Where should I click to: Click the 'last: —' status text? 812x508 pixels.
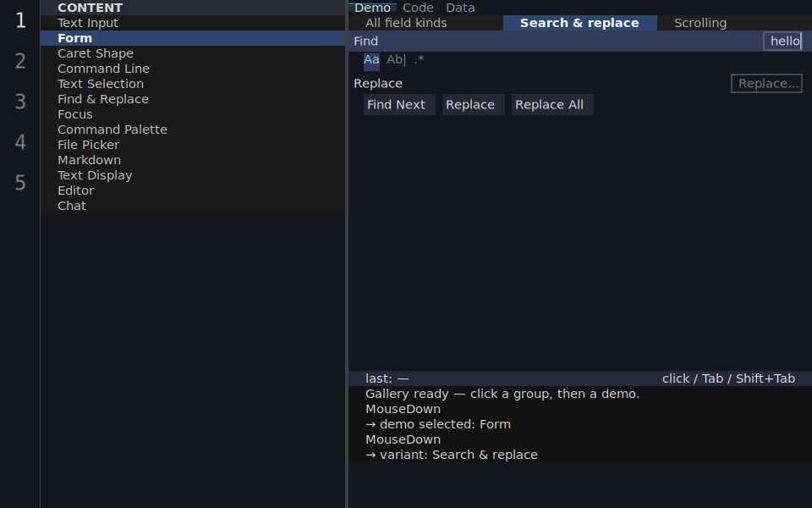click(x=387, y=378)
